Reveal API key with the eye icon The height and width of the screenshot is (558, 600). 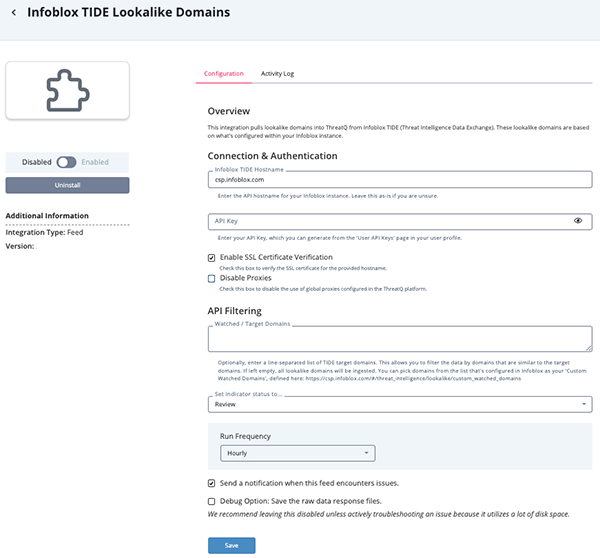[578, 220]
